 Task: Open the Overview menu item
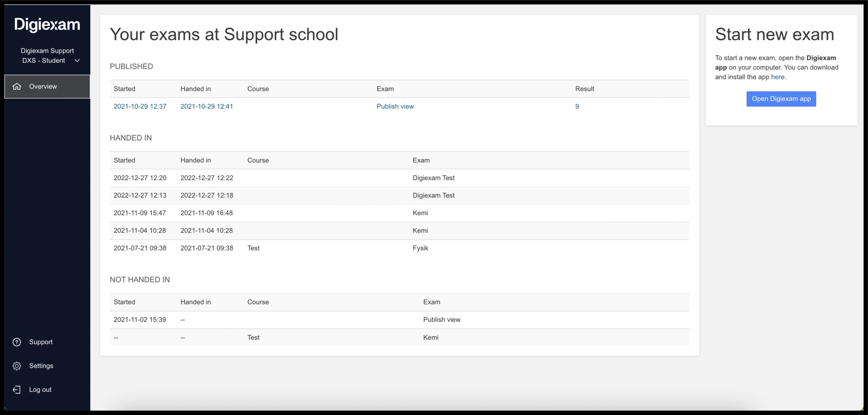pos(47,86)
